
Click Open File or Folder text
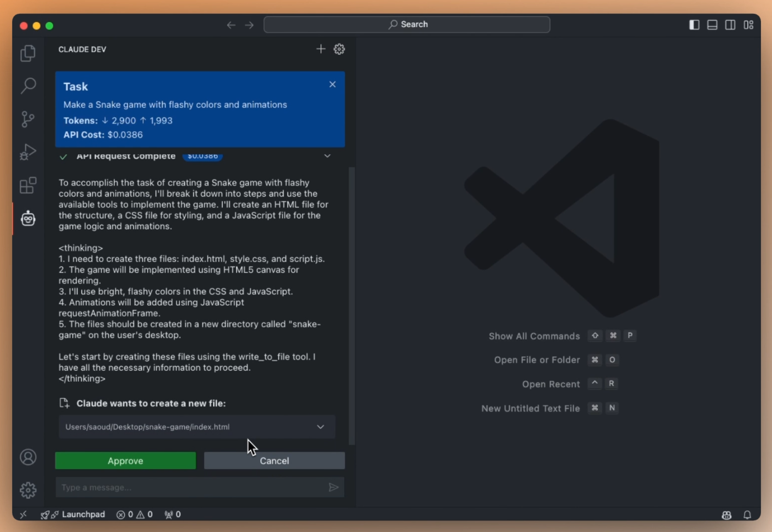pyautogui.click(x=537, y=360)
